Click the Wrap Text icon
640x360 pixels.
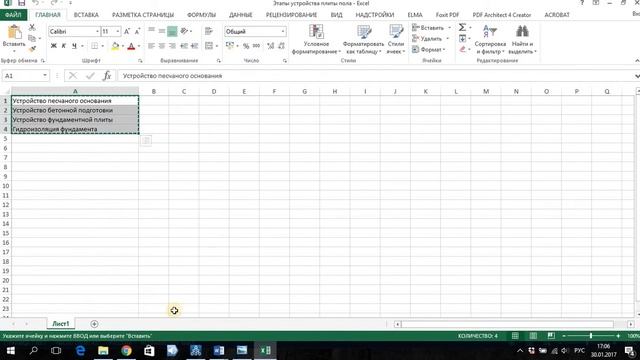pos(209,31)
